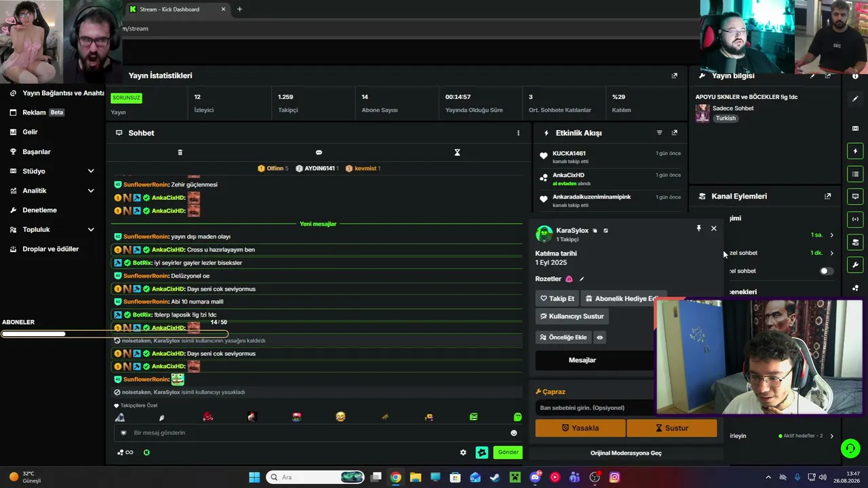Expand the Aktif hedefler row chevron
The image size is (868, 488).
pyautogui.click(x=832, y=436)
